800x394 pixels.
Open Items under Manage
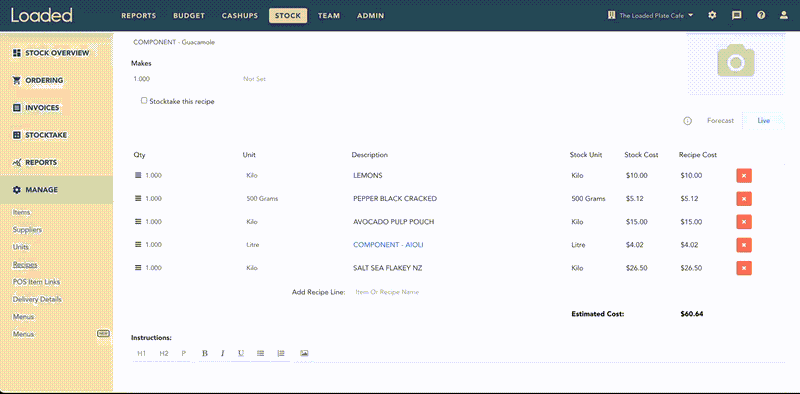click(x=21, y=212)
